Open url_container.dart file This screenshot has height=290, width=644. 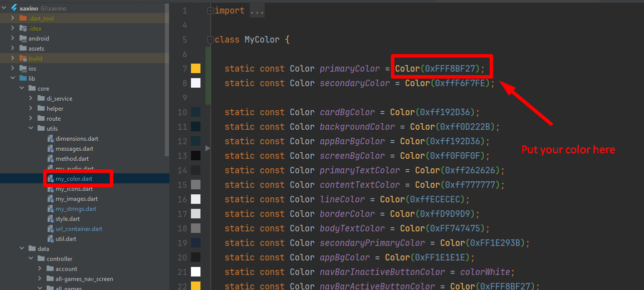point(79,229)
